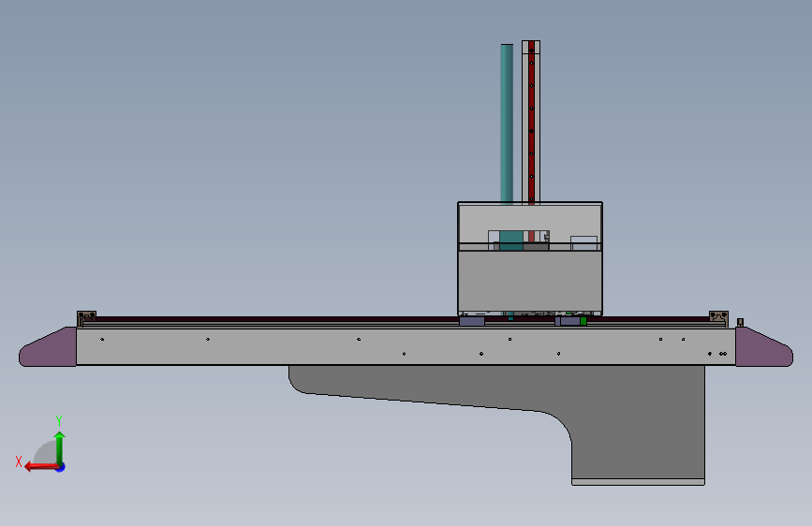The height and width of the screenshot is (526, 812).
Task: Click the green Y axis arrow of the triad
Action: pyautogui.click(x=60, y=447)
